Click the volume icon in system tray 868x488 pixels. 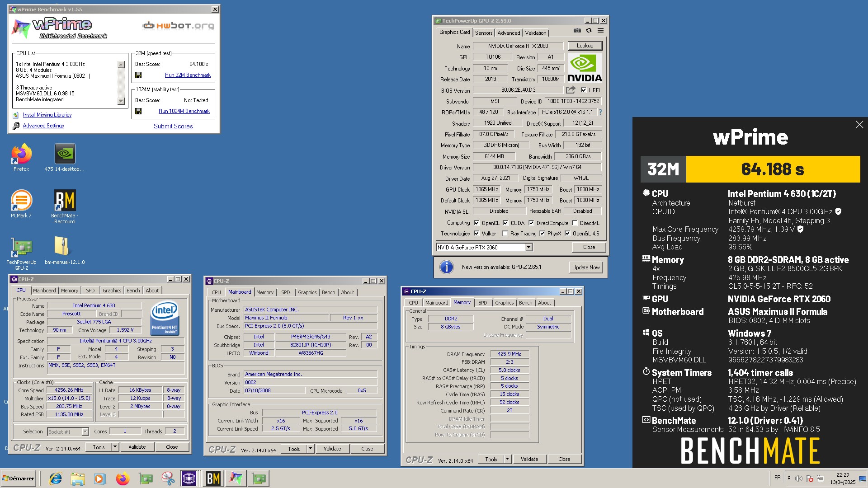click(x=799, y=479)
